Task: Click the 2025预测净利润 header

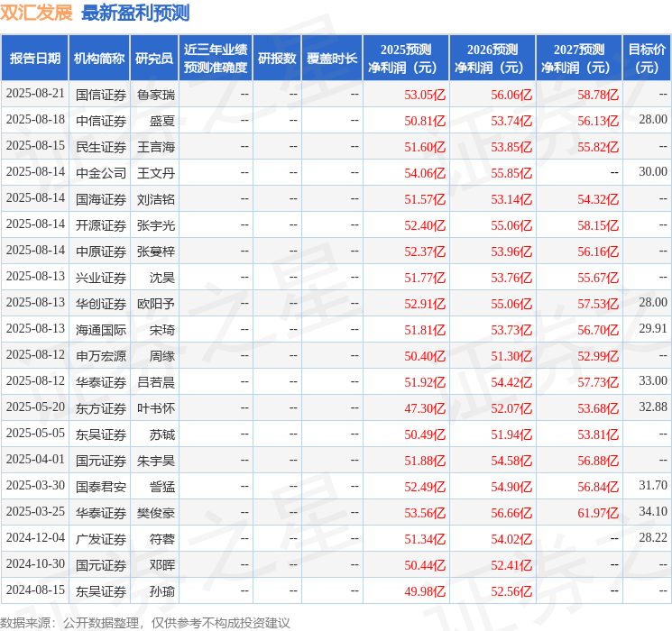Action: pyautogui.click(x=406, y=59)
